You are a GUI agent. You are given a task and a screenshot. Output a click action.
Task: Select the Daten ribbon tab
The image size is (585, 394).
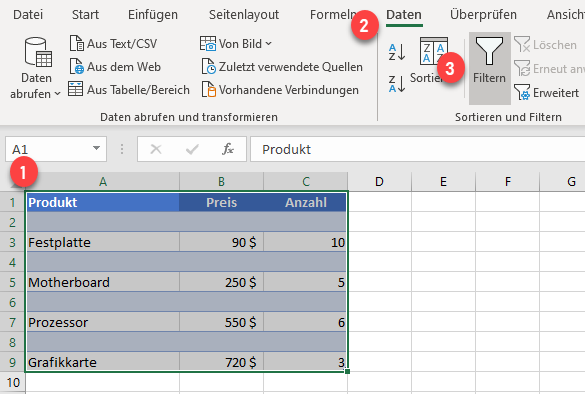pyautogui.click(x=404, y=15)
